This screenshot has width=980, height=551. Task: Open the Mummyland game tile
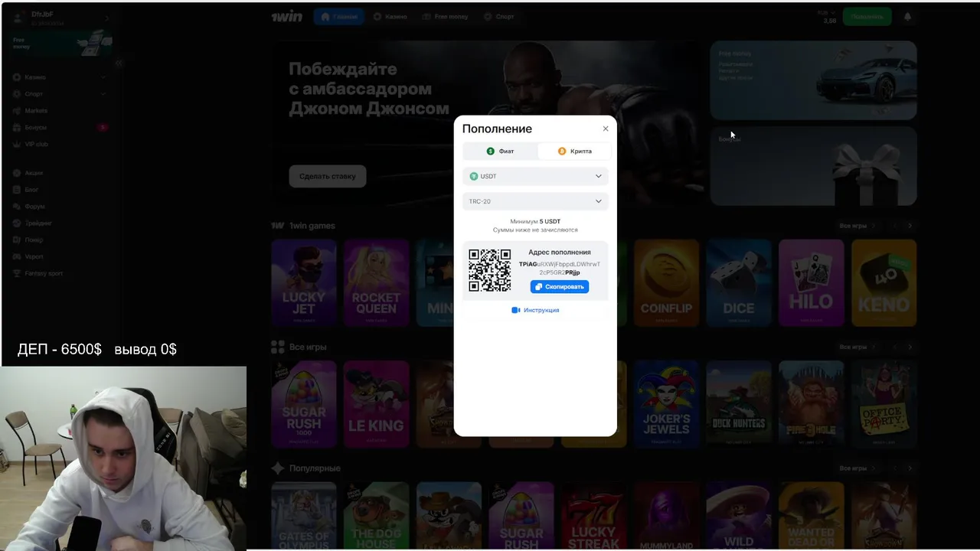click(666, 516)
